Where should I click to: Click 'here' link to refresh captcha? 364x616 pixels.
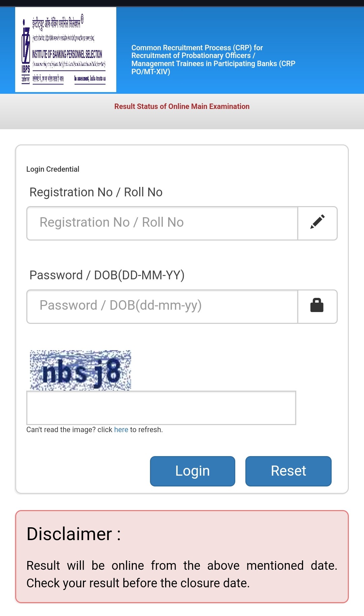pos(121,430)
